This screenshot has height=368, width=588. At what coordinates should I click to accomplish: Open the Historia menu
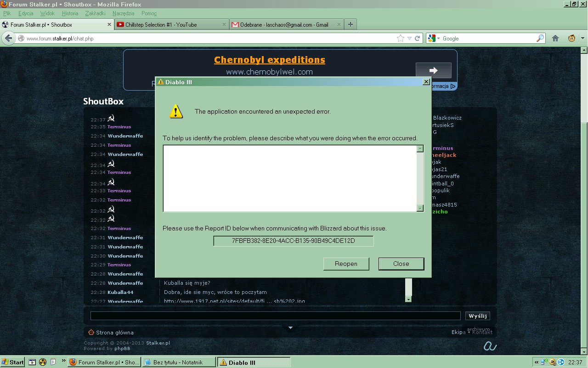[70, 13]
